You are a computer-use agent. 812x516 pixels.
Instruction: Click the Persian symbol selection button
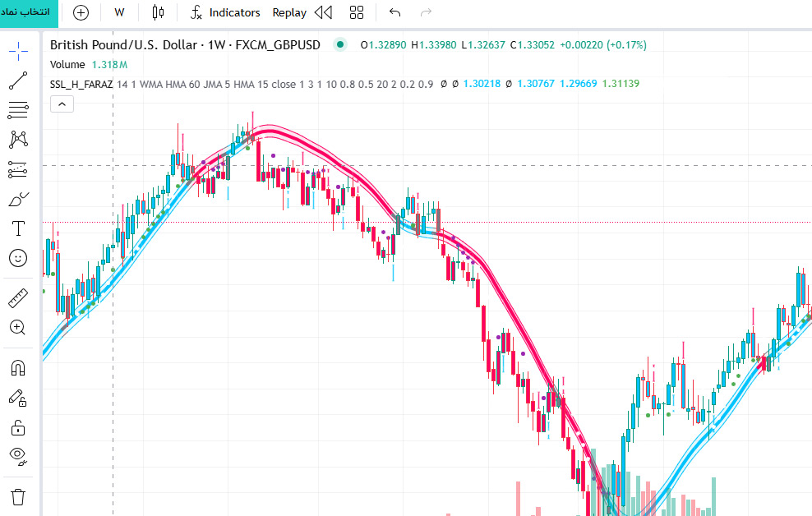29,12
